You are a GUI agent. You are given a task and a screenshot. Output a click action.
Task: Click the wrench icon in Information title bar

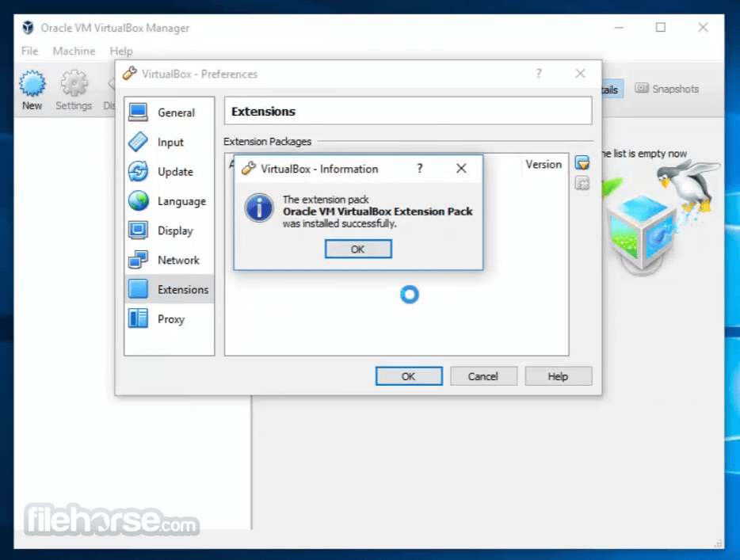click(x=249, y=169)
